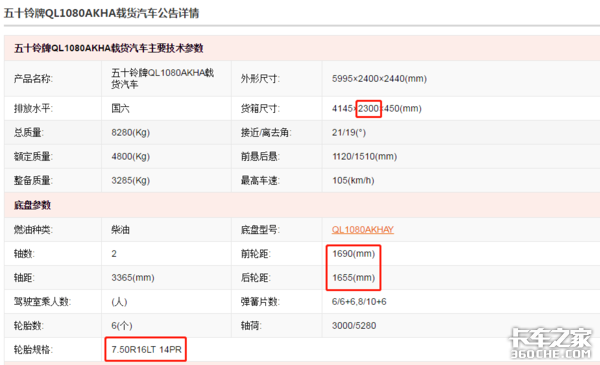Click the main technical parameters section header

point(109,48)
